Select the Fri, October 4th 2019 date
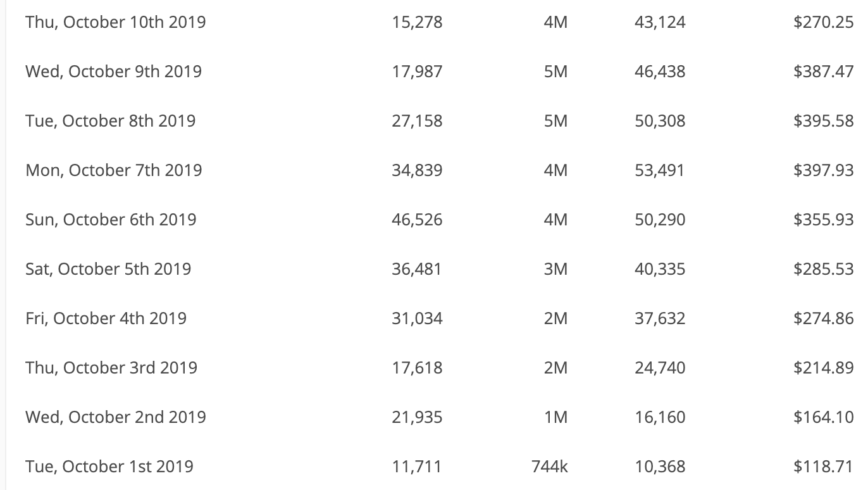 pos(106,318)
